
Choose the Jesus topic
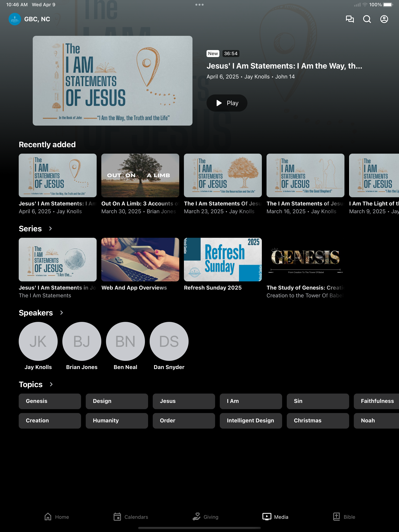[x=184, y=401]
